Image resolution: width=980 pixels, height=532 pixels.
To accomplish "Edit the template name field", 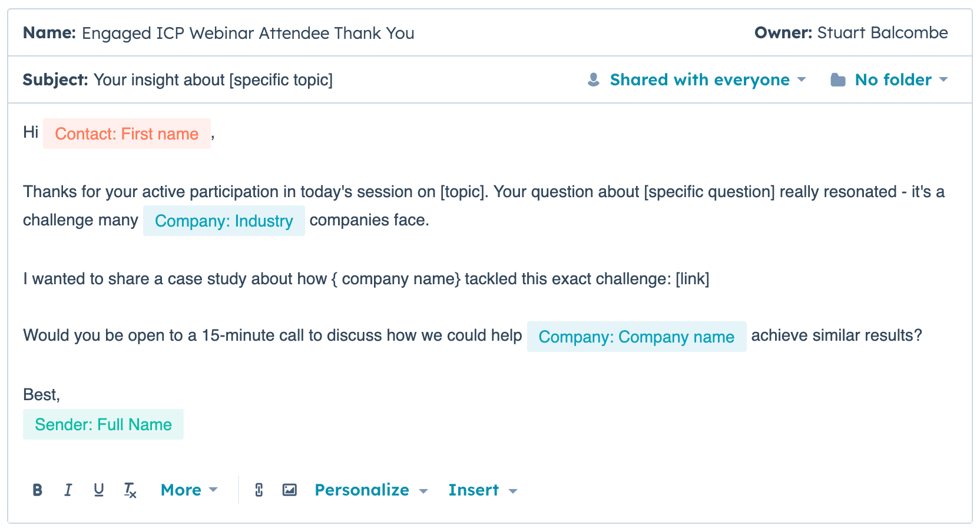I will [x=247, y=34].
